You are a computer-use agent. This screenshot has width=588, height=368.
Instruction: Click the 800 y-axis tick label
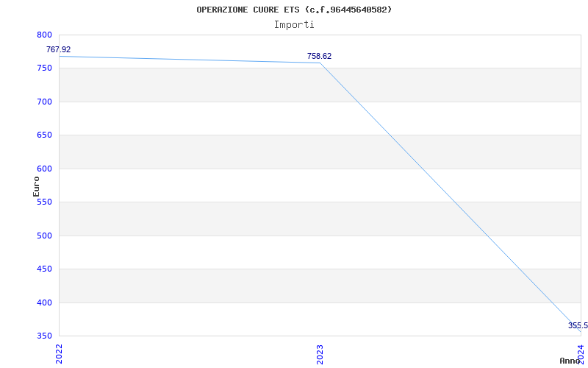pyautogui.click(x=44, y=35)
